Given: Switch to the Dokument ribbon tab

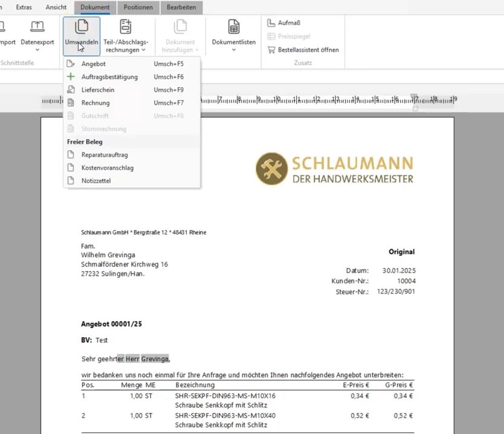Looking at the screenshot, I should coord(95,7).
